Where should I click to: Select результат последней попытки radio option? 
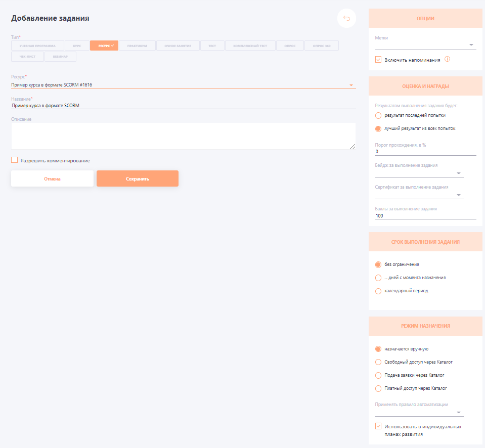pos(378,115)
